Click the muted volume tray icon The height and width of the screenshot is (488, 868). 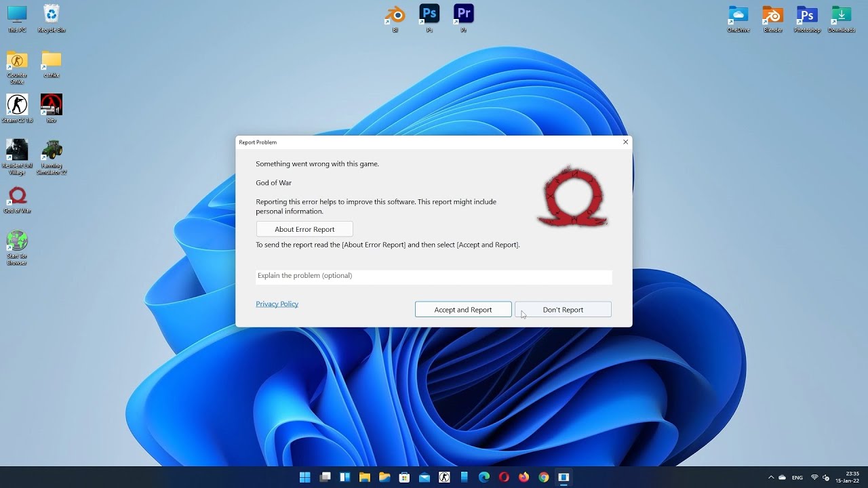[825, 477]
